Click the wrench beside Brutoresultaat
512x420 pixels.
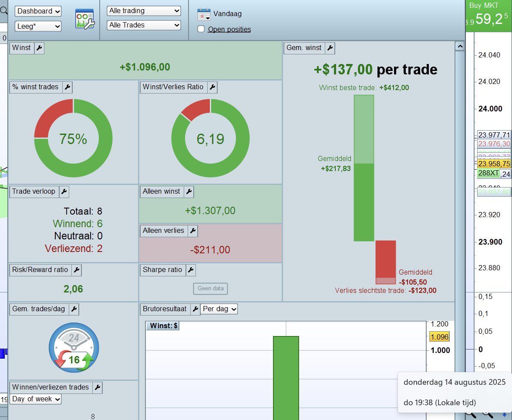(195, 309)
